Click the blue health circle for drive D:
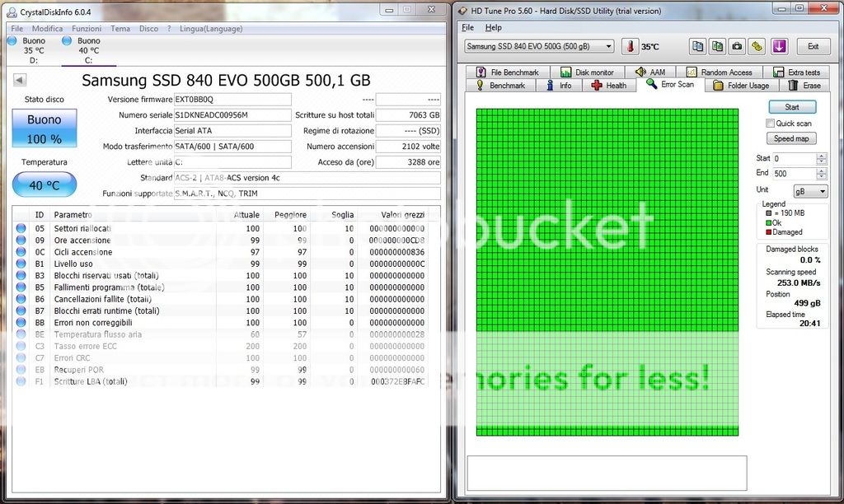The width and height of the screenshot is (844, 504). 12,40
